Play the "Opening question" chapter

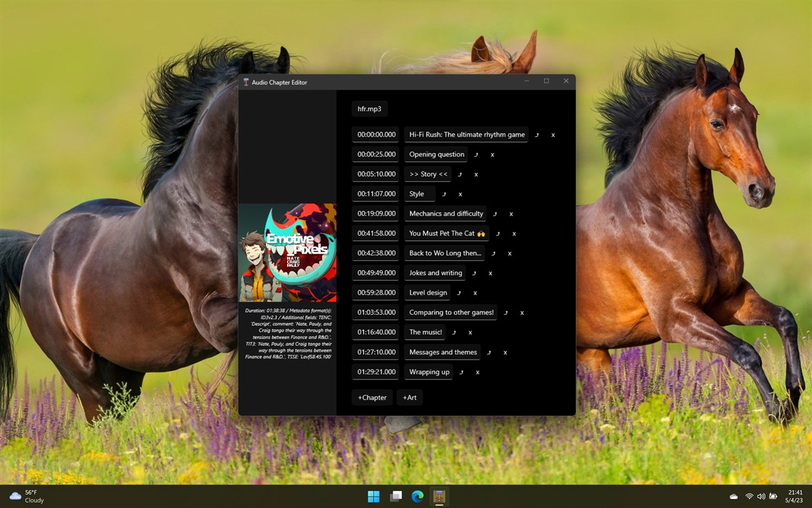pyautogui.click(x=475, y=155)
